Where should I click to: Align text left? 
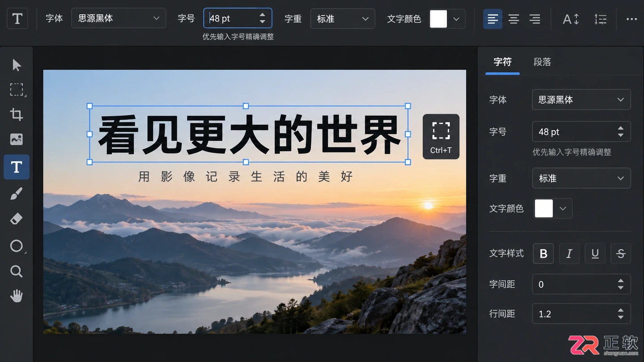[x=492, y=19]
